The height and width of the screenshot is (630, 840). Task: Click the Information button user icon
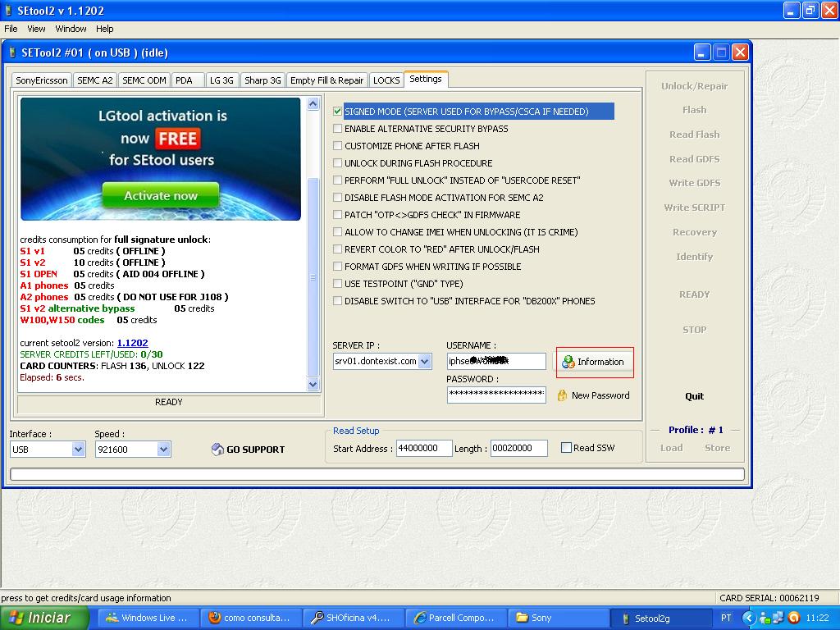coord(568,362)
